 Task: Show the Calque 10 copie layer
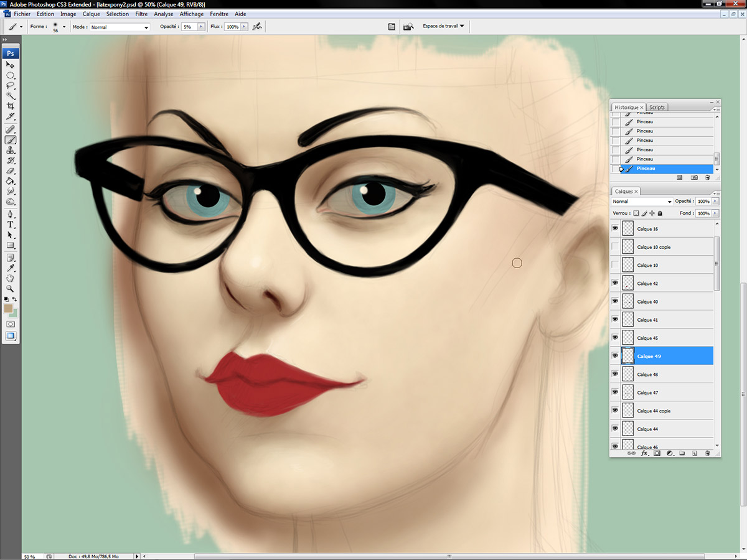click(x=616, y=247)
